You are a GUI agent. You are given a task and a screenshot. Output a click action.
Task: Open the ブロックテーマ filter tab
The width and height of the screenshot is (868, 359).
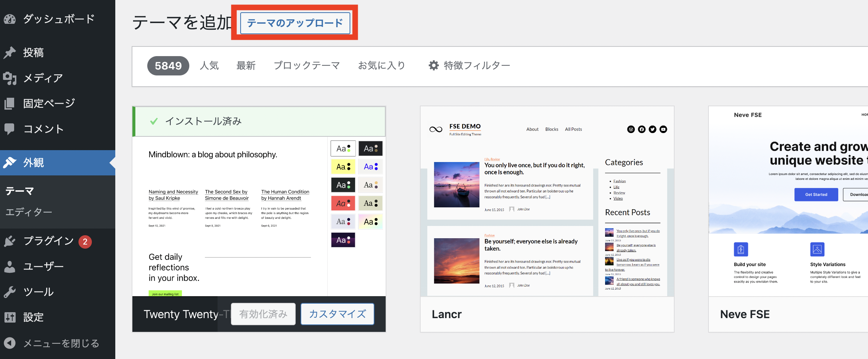pyautogui.click(x=306, y=65)
